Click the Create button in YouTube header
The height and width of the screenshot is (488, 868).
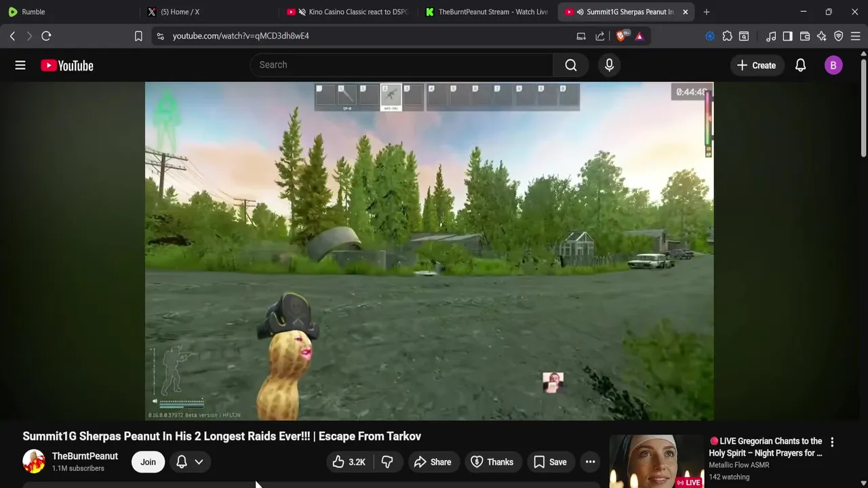coord(756,65)
